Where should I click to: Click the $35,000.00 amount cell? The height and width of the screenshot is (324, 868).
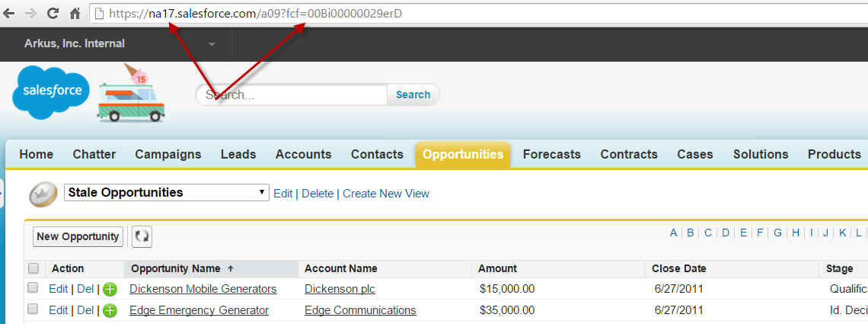507,310
